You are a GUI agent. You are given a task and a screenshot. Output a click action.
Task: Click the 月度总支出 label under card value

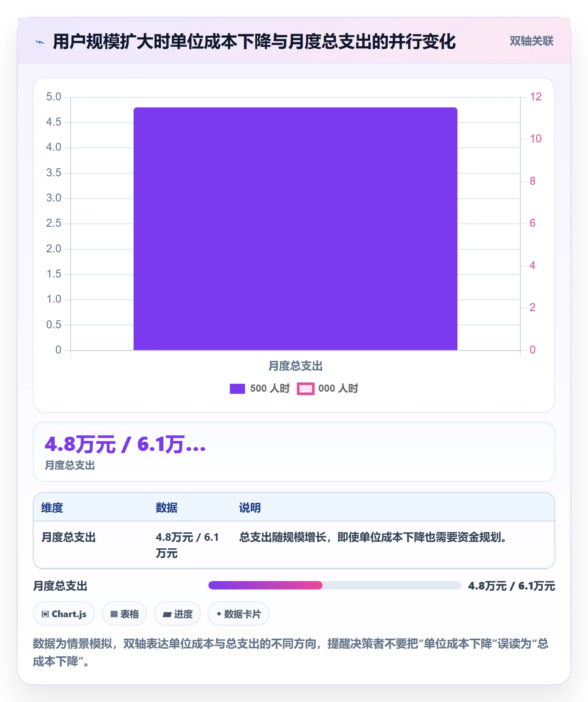pos(70,465)
